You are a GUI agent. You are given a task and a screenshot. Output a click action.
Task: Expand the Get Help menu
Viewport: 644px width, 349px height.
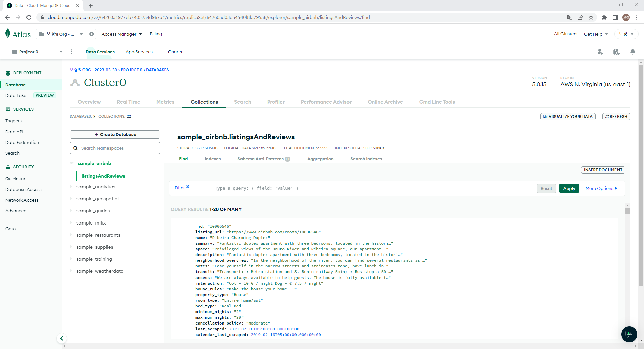[596, 34]
